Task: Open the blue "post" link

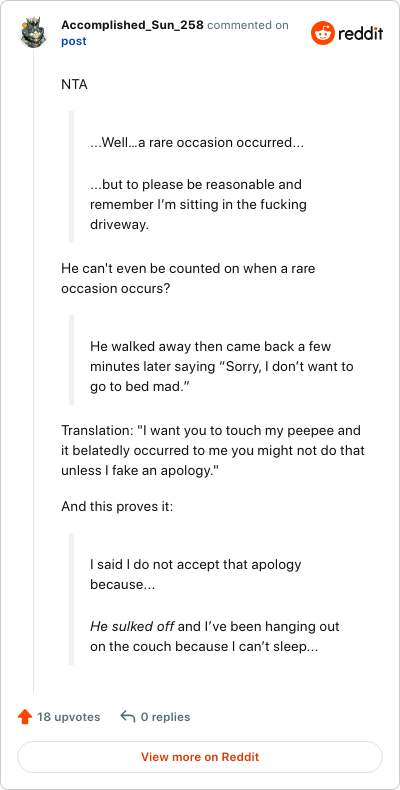Action: (x=74, y=41)
